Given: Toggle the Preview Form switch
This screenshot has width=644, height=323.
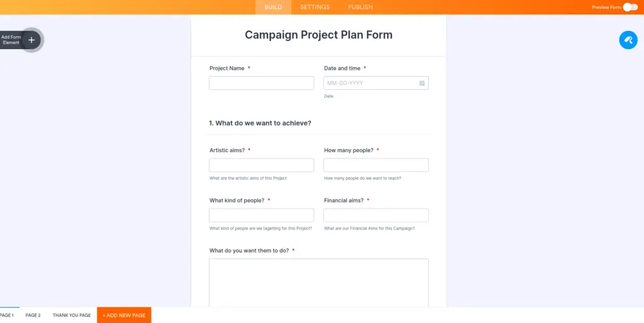Looking at the screenshot, I should (630, 7).
